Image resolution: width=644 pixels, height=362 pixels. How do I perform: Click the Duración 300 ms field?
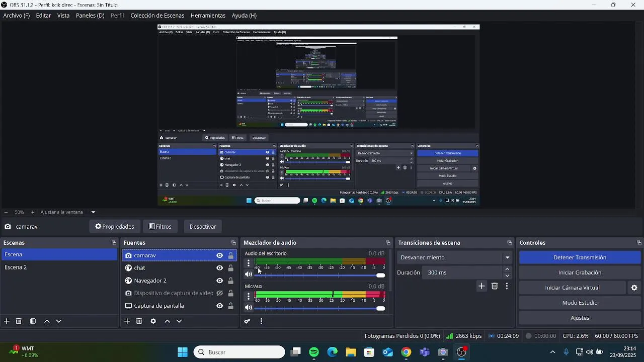pos(462,273)
